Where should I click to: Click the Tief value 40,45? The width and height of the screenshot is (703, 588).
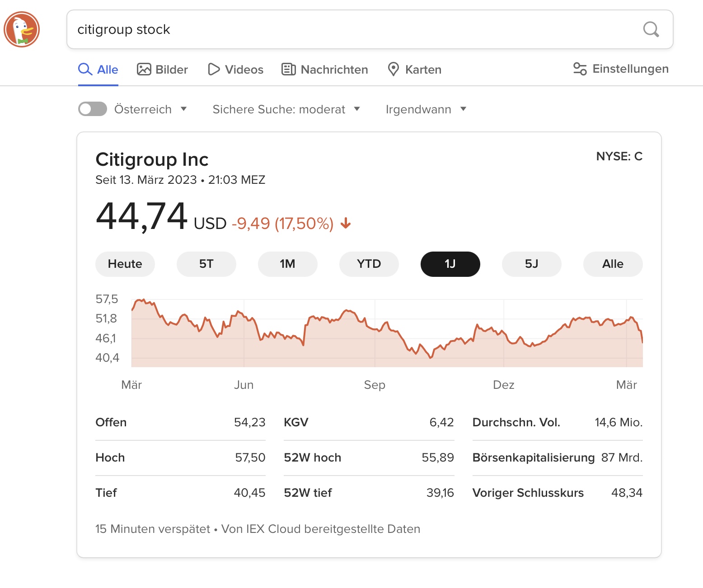250,493
